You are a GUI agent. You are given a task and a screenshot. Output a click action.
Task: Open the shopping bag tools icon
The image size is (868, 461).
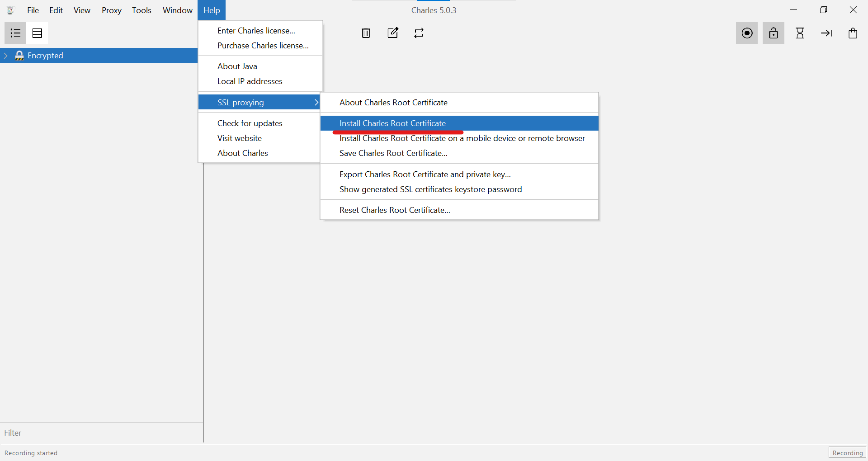(853, 33)
